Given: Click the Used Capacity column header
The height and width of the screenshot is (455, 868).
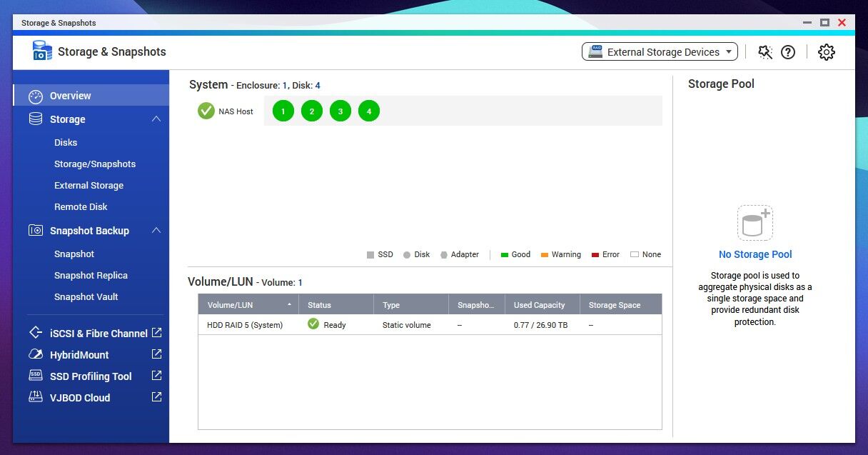Looking at the screenshot, I should coord(542,305).
